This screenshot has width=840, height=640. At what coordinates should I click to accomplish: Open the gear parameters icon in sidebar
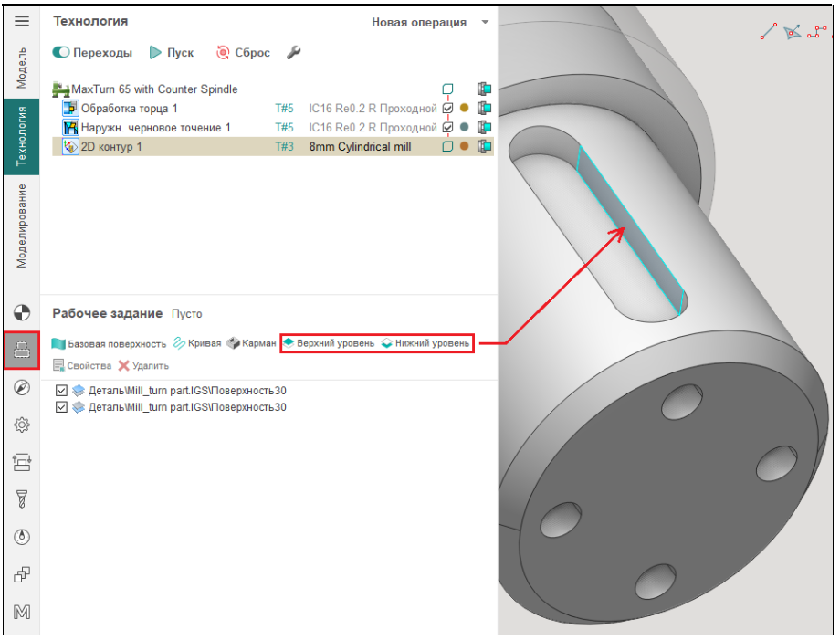click(22, 425)
